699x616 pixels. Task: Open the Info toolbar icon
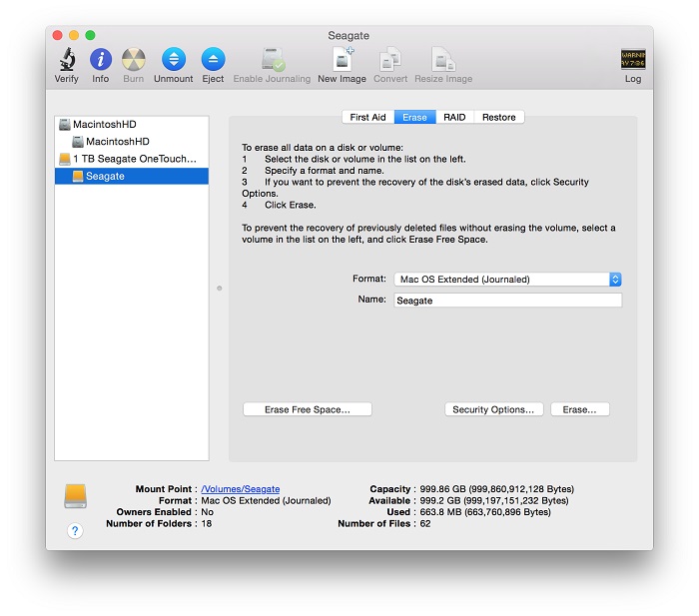click(100, 59)
